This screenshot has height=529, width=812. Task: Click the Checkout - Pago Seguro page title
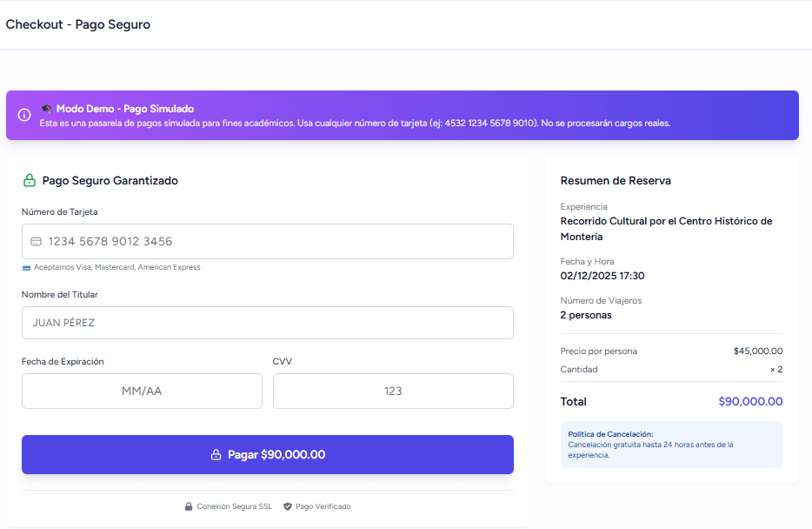point(78,24)
